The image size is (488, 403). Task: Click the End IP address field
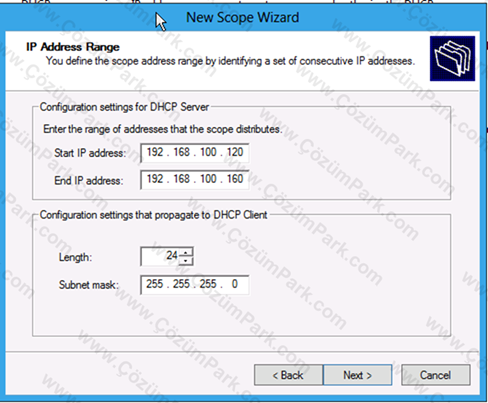point(195,180)
